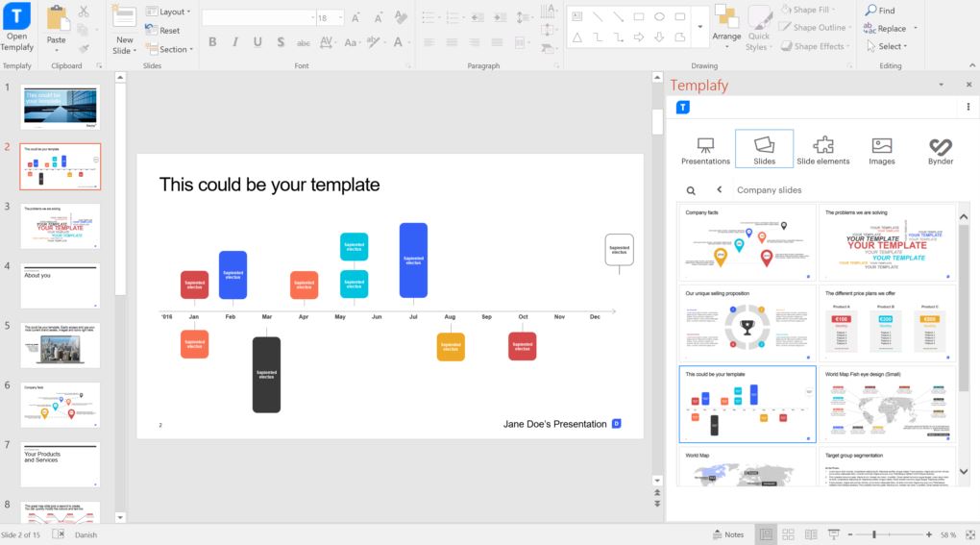Screen dimensions: 980x545
Task: Click the zoom slider handle
Action: (x=873, y=534)
